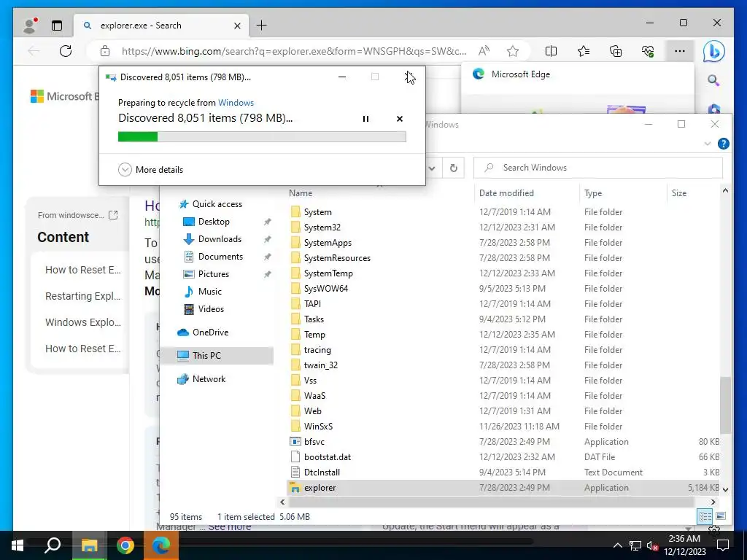Image resolution: width=747 pixels, height=560 pixels.
Task: Cancel the recycle operation with the X button
Action: [x=400, y=119]
